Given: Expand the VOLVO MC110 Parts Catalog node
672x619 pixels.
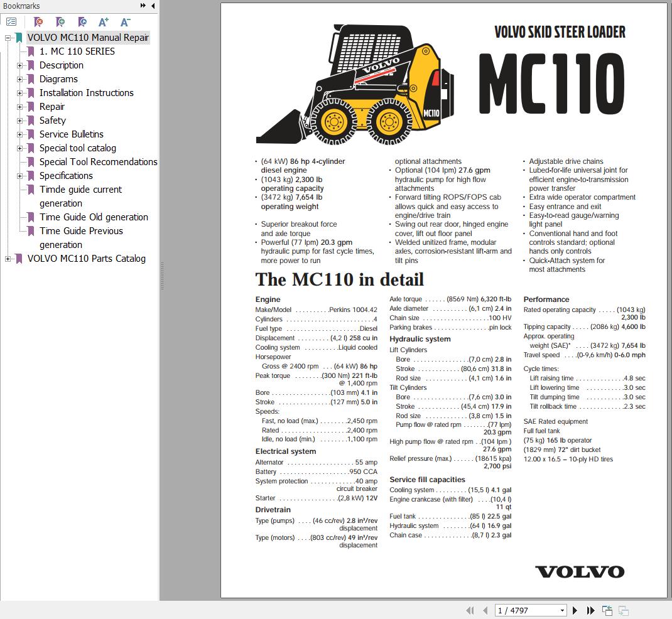Looking at the screenshot, I should pos(8,259).
